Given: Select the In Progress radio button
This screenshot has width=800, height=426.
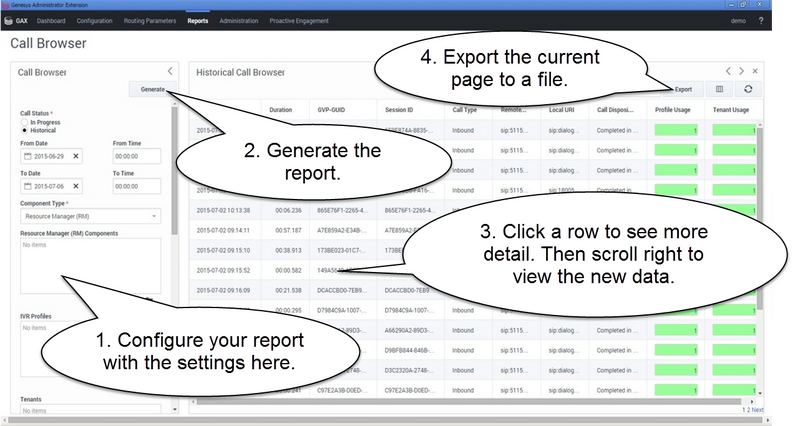Looking at the screenshot, I should pos(24,121).
